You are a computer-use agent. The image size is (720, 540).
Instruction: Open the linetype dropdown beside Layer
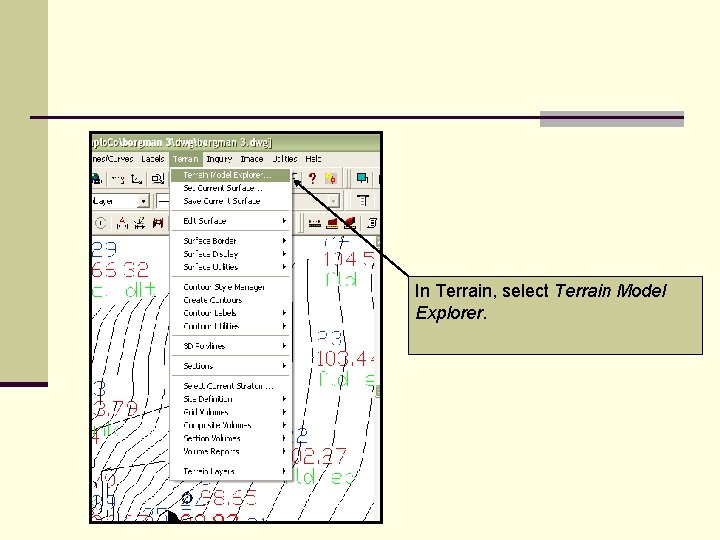163,201
